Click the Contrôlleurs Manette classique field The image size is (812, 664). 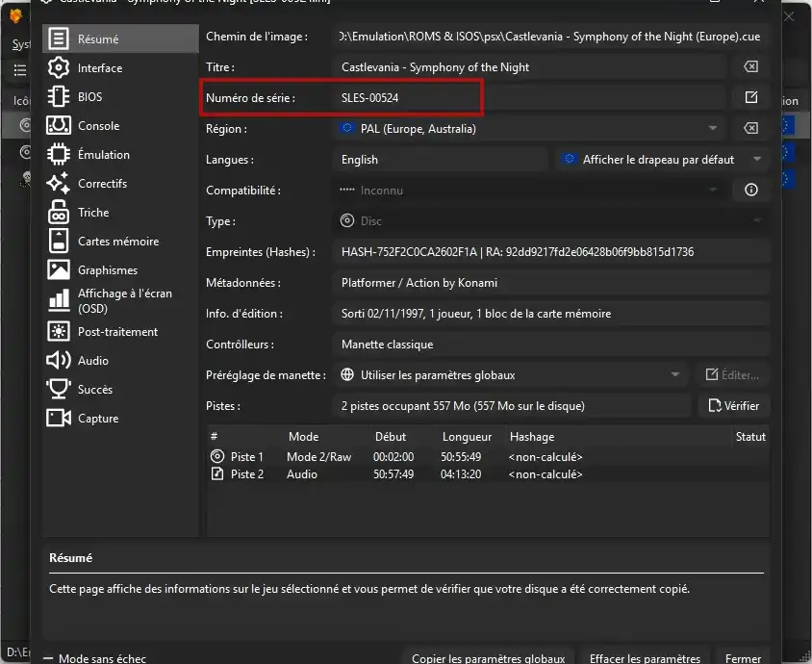[x=551, y=344]
